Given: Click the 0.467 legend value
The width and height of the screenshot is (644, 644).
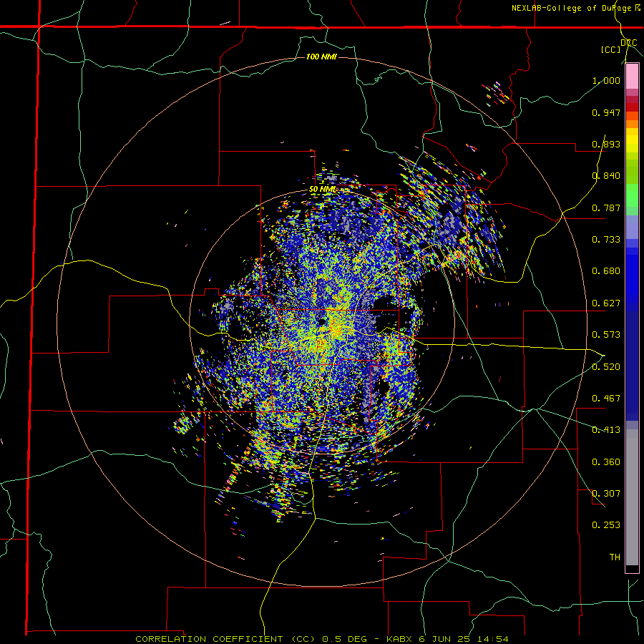Looking at the screenshot, I should pos(606,399).
